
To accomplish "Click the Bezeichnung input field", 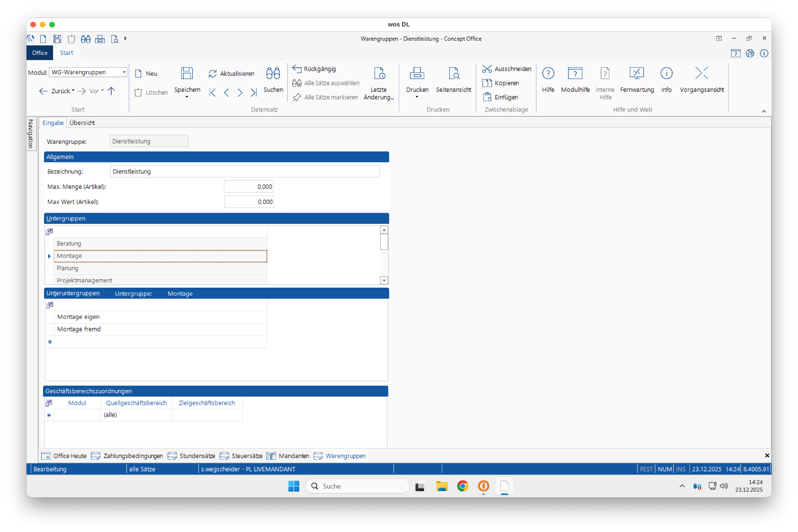I will pos(244,172).
